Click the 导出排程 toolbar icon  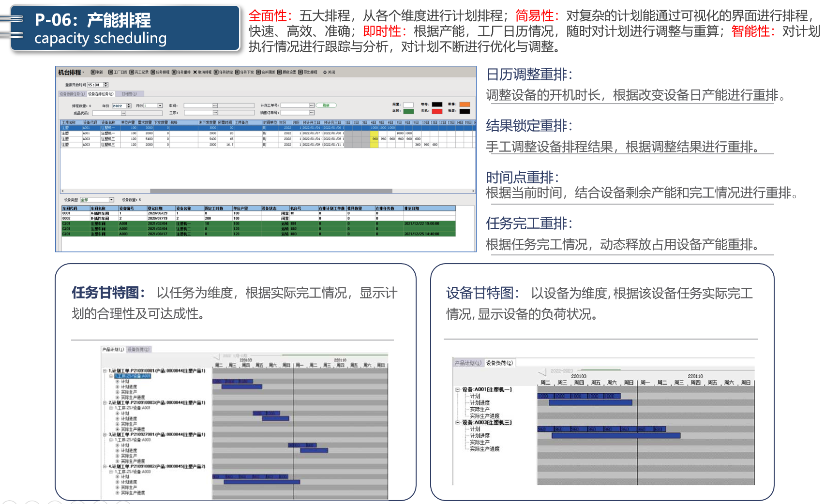coord(300,73)
